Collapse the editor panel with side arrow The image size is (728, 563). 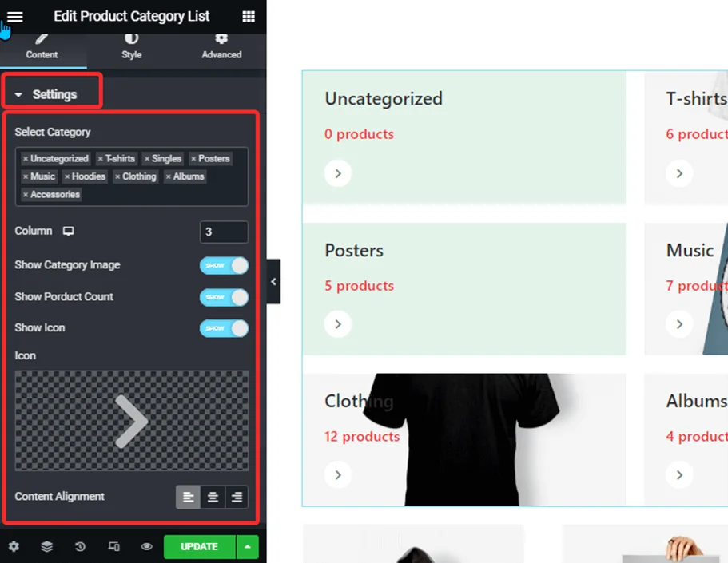pyautogui.click(x=273, y=282)
